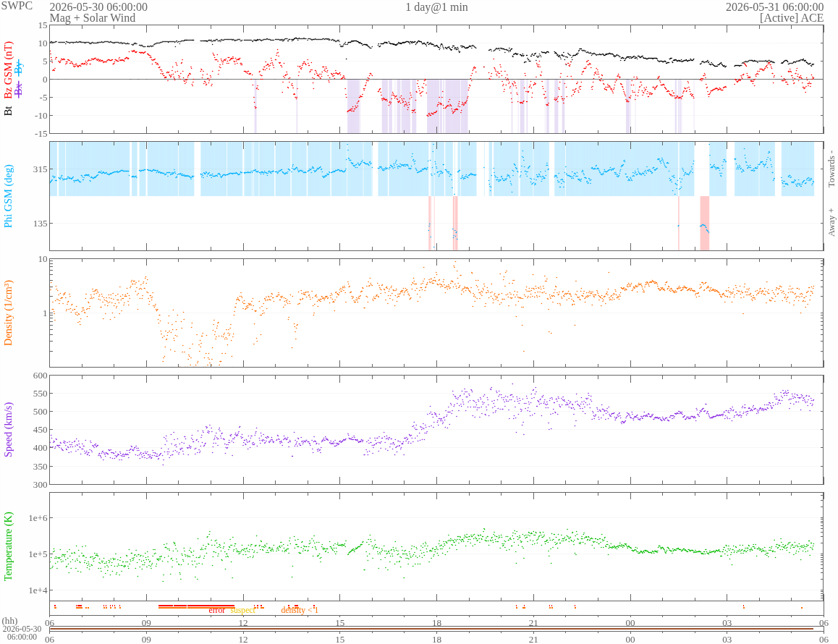This screenshot has height=644, width=838.
Task: Click the SWPC label in corner
Action: (x=17, y=6)
